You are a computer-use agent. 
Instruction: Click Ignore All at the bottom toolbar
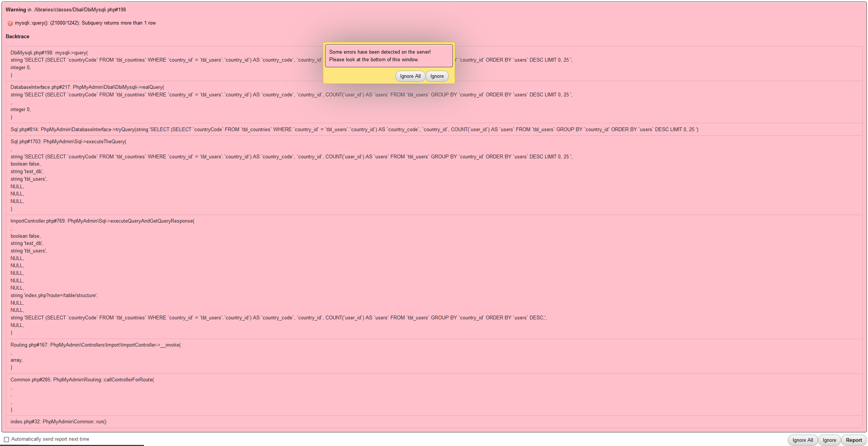[x=803, y=440]
